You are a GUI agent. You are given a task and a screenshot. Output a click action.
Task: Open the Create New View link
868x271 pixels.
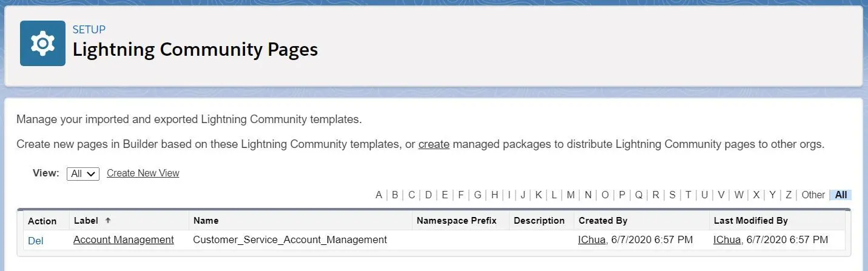(x=143, y=173)
